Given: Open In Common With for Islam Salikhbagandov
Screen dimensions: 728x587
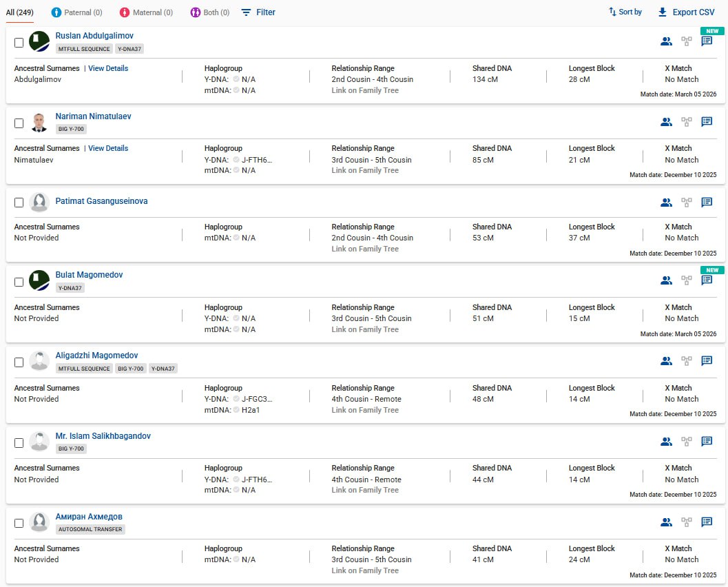Looking at the screenshot, I should [x=666, y=442].
